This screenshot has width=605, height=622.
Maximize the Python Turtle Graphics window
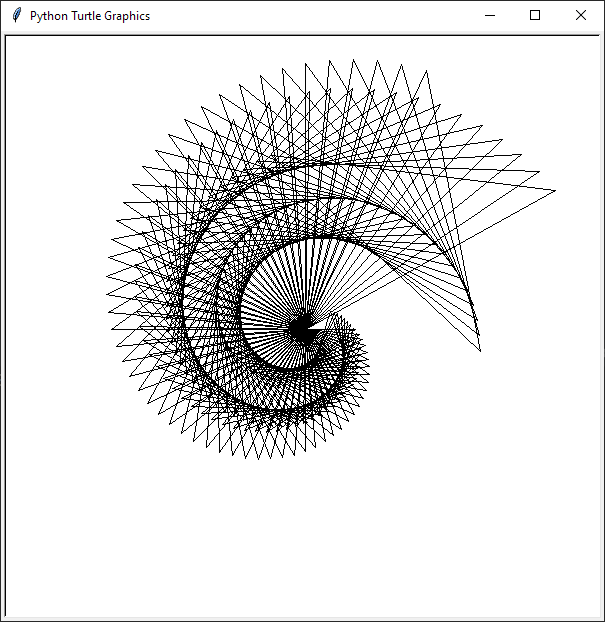click(x=535, y=15)
